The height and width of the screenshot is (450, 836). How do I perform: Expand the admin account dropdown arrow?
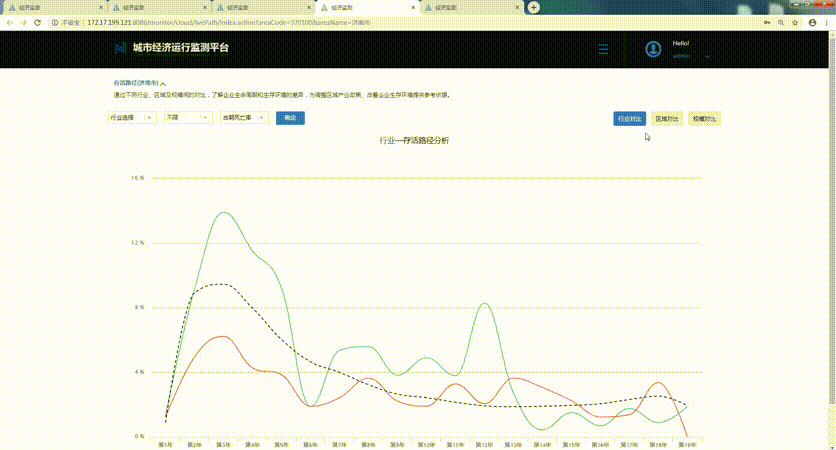(x=708, y=57)
